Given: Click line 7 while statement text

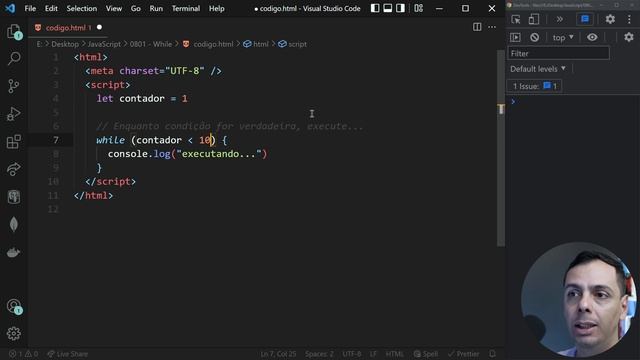Looking at the screenshot, I should (161, 140).
